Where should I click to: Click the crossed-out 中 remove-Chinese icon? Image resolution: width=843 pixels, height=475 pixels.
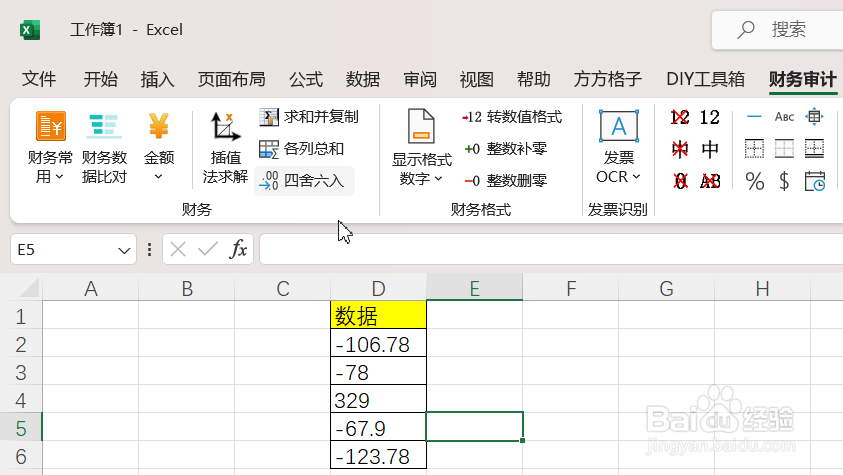(x=680, y=149)
